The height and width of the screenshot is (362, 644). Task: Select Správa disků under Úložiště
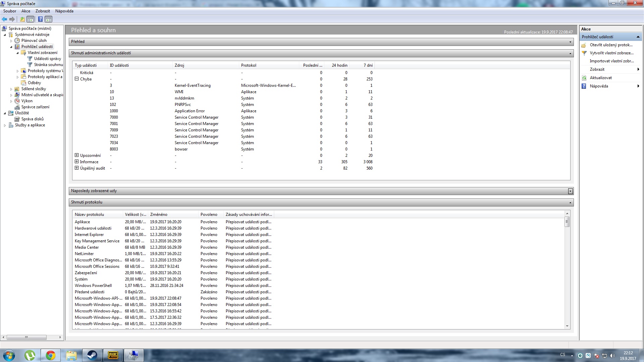point(32,119)
